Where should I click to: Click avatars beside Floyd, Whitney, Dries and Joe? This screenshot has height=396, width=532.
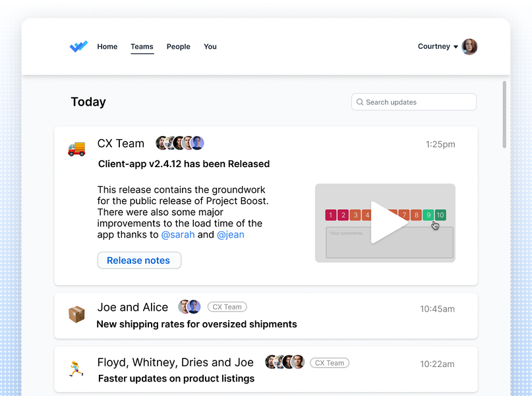(x=285, y=362)
